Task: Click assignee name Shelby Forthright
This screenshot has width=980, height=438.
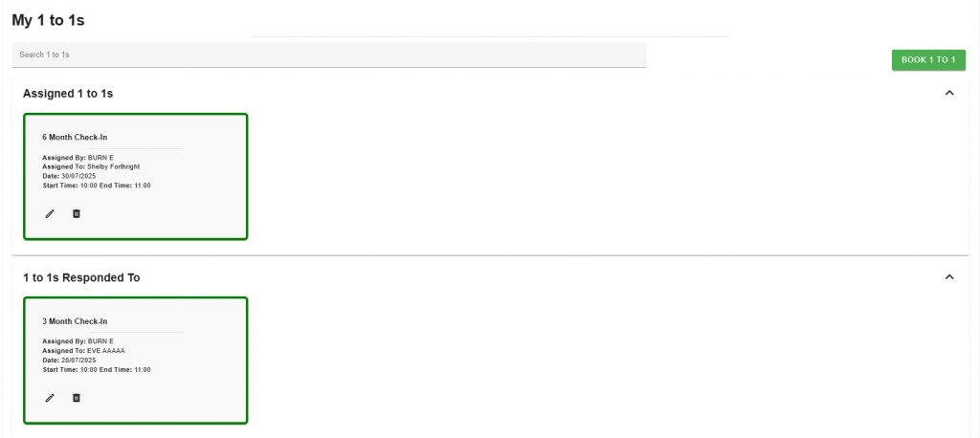Action: click(x=113, y=166)
